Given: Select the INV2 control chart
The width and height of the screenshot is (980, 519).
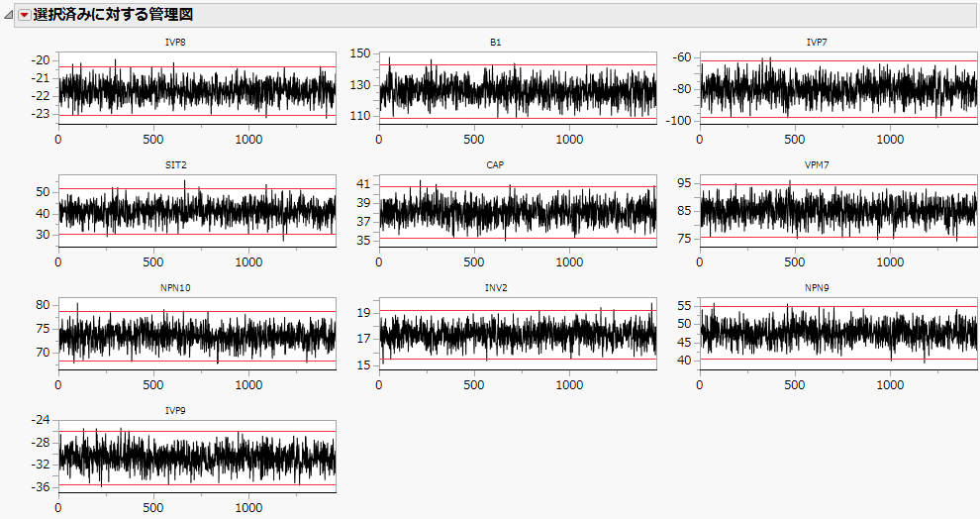Looking at the screenshot, I should tap(518, 333).
